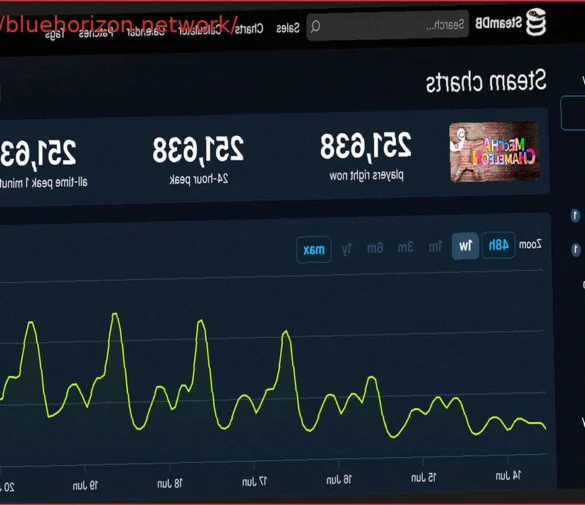
Task: Click the 17 Jun axis marker
Action: coord(254,482)
